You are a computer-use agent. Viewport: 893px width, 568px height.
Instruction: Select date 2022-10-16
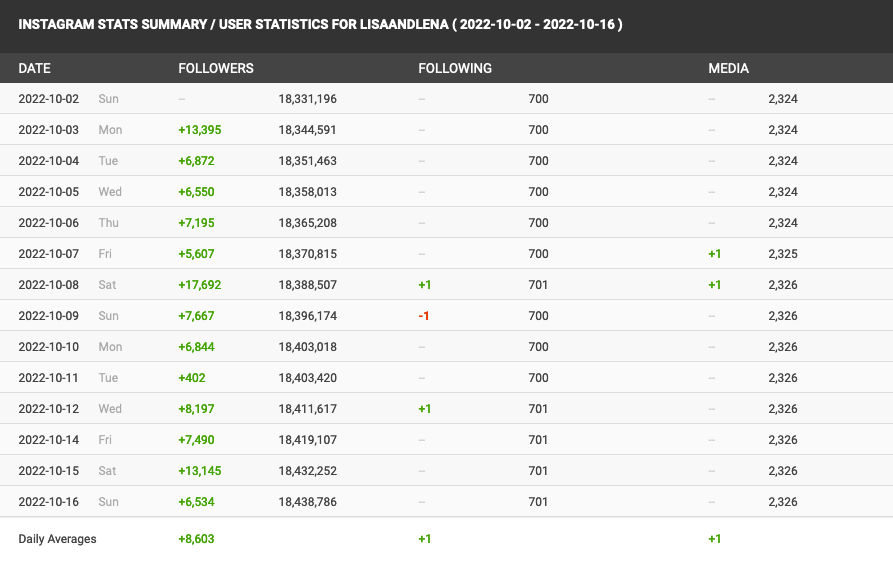tap(48, 502)
